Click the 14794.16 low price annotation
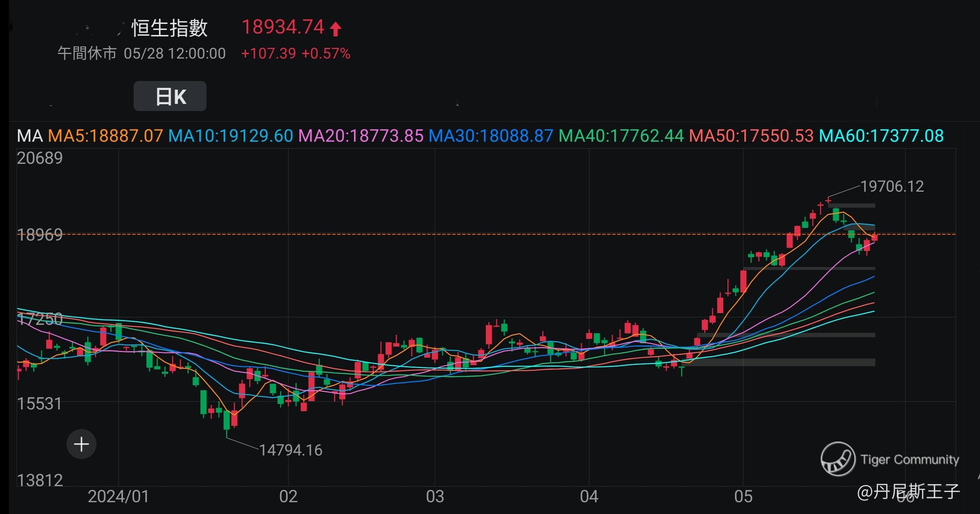Image resolution: width=980 pixels, height=514 pixels. pos(291,450)
